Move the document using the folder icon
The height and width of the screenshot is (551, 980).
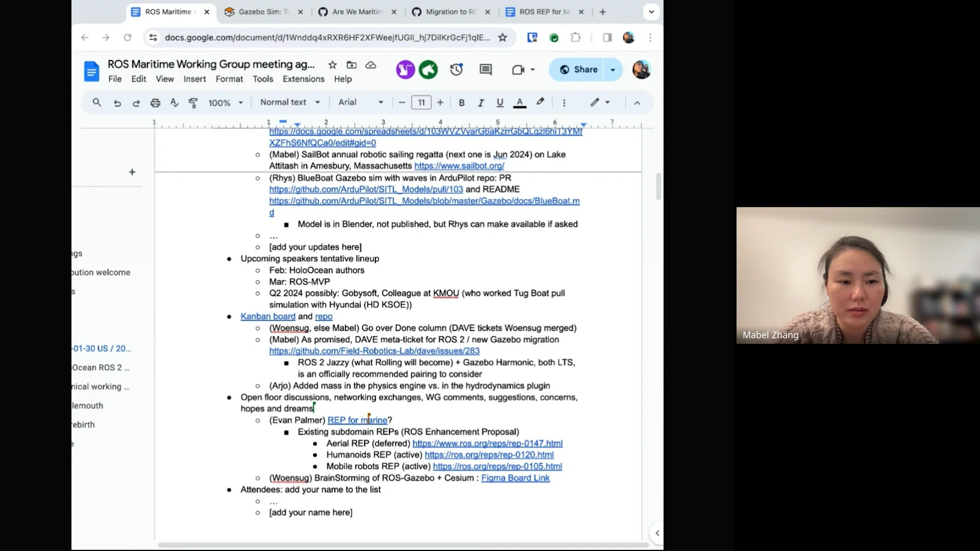tap(352, 65)
